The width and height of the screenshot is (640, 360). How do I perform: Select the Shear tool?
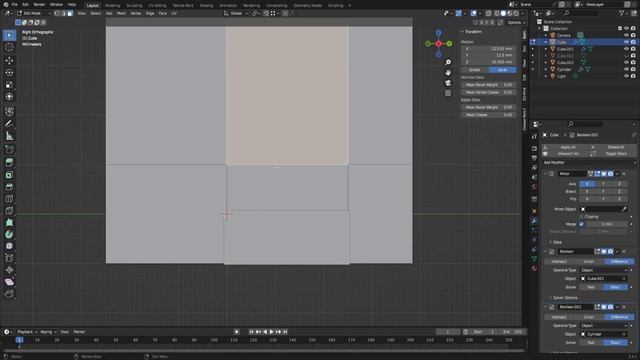click(9, 282)
